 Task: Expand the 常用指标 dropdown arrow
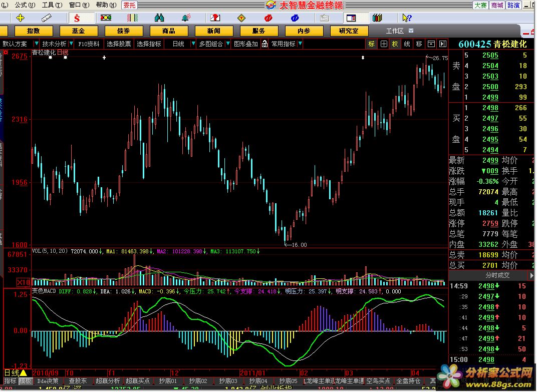(x=300, y=44)
